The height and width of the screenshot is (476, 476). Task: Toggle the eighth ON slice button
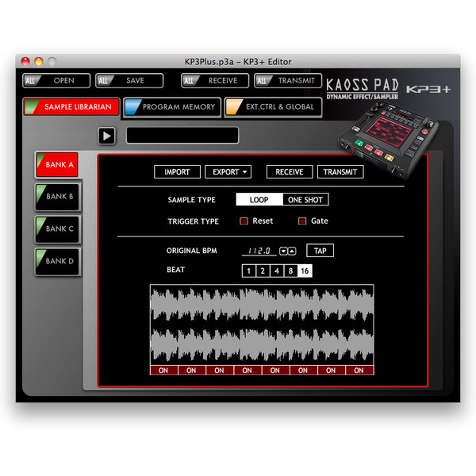click(x=359, y=370)
